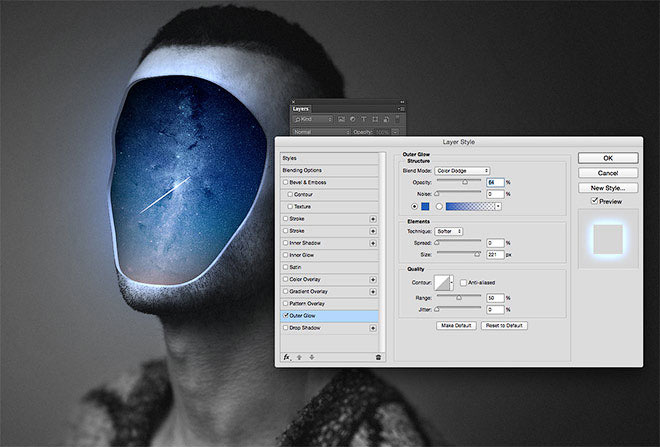Viewport: 660px width, 447px height.
Task: Click the styles list vertical scrollbar
Action: (382, 253)
